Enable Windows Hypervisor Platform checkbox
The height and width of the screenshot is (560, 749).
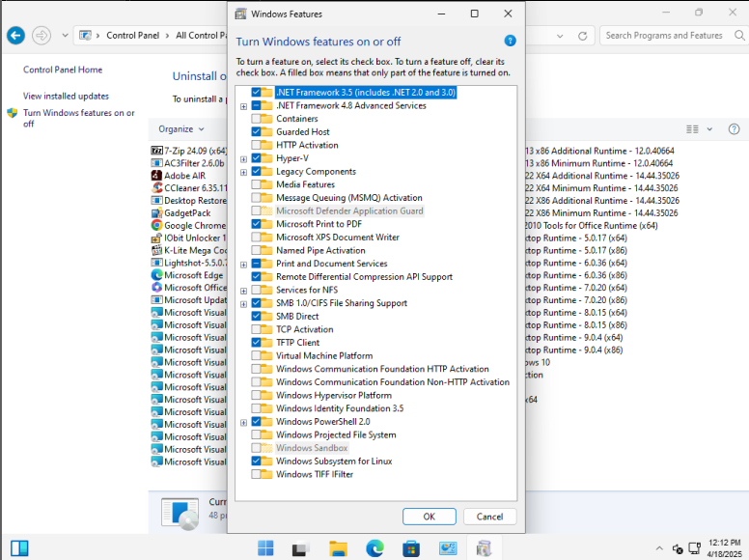(x=256, y=395)
